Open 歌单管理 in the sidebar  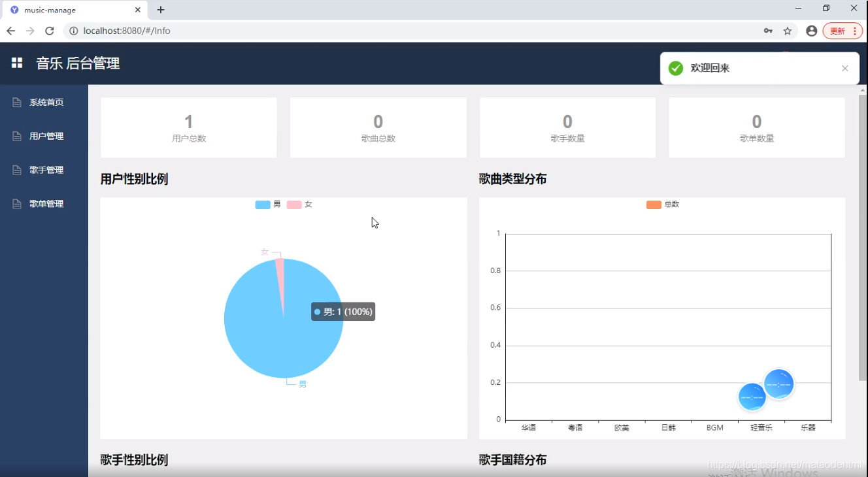44,204
